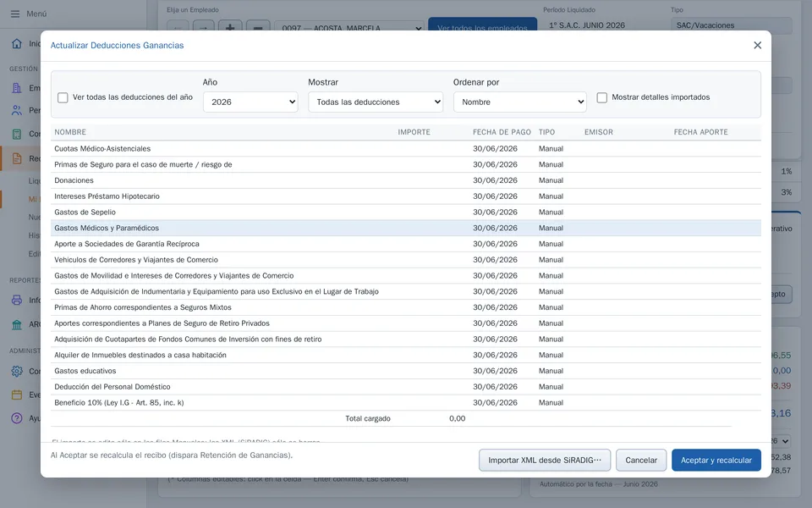Select 'Deducción del Personal Doméstico' row
The width and height of the screenshot is (812, 508).
pyautogui.click(x=406, y=387)
